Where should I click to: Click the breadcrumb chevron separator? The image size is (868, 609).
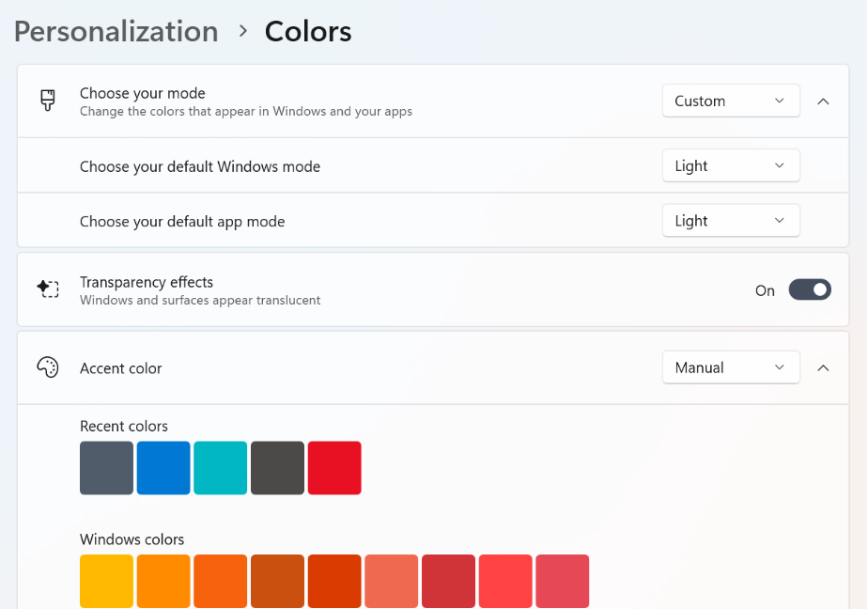pos(242,31)
